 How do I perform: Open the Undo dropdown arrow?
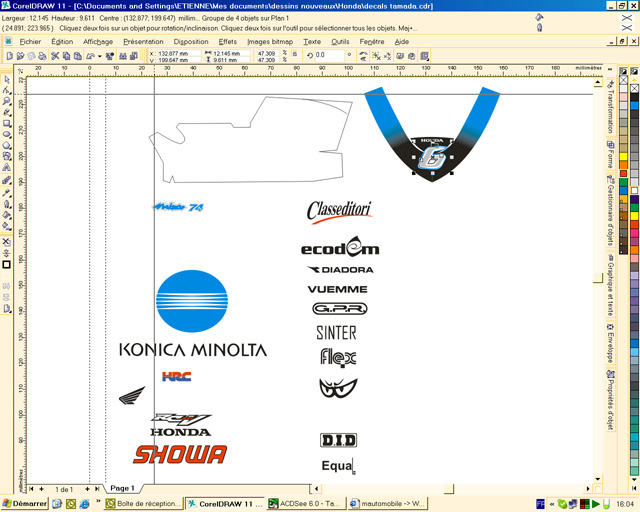tap(99, 56)
